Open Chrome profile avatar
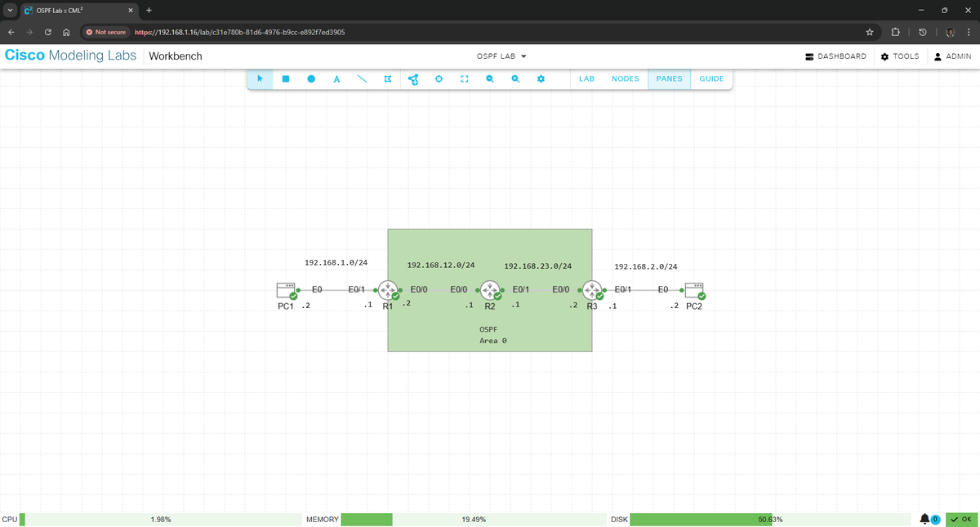 coord(950,32)
